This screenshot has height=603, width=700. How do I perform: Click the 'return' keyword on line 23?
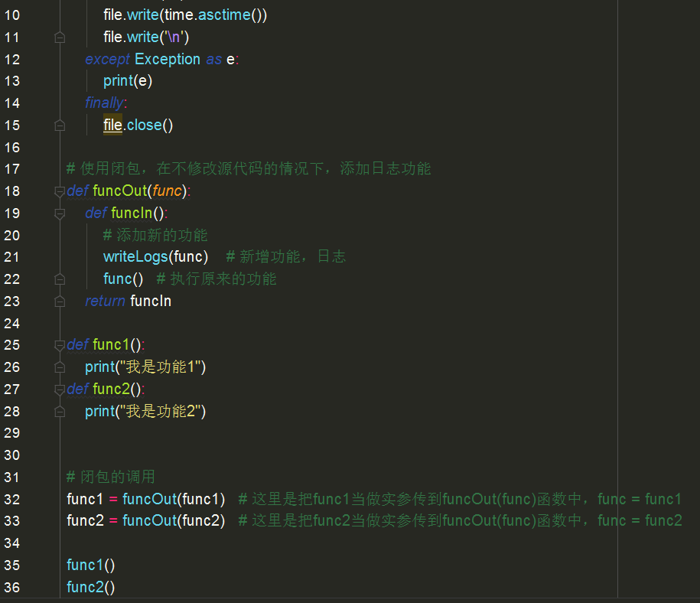click(105, 301)
